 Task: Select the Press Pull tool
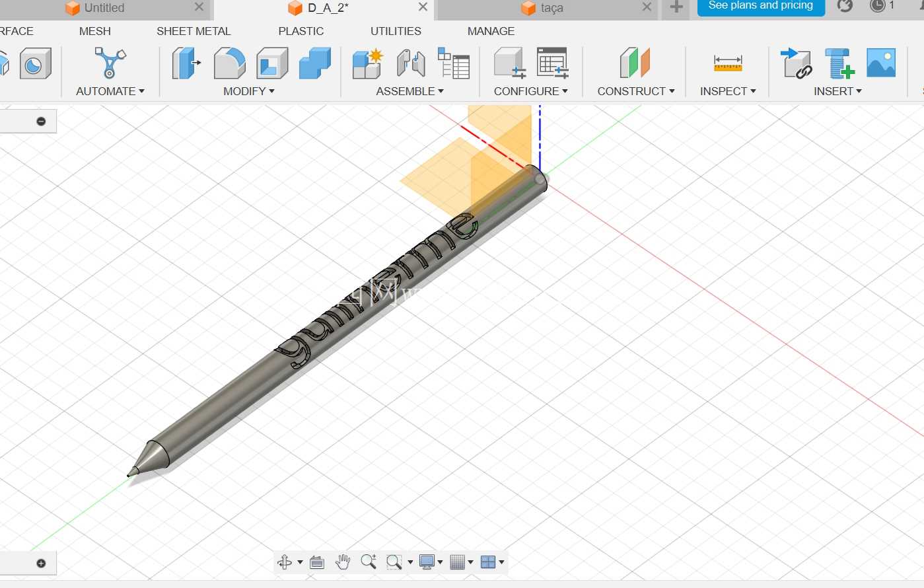[186, 63]
